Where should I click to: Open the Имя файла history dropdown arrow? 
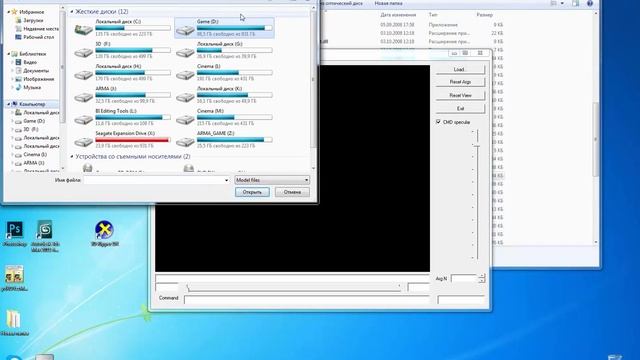[x=226, y=180]
